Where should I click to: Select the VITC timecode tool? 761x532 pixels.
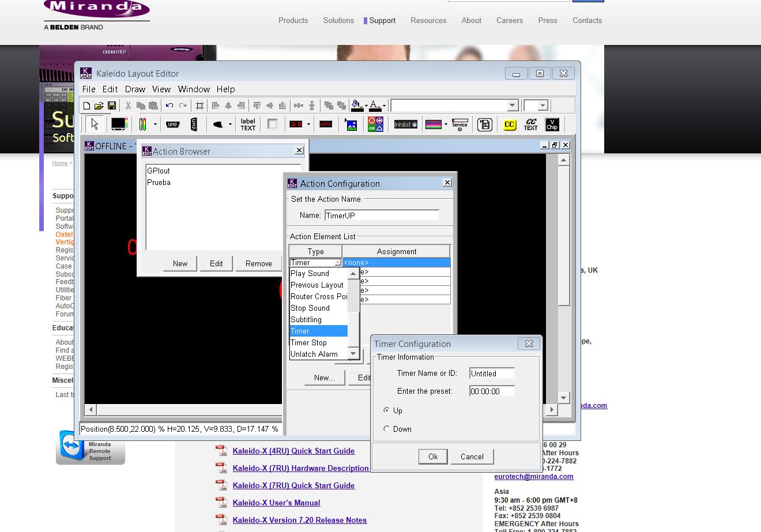[326, 124]
